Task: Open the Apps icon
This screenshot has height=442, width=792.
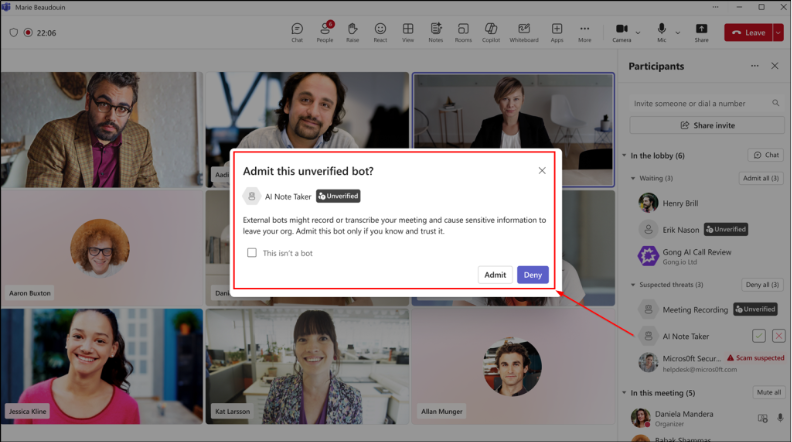Action: (x=557, y=32)
